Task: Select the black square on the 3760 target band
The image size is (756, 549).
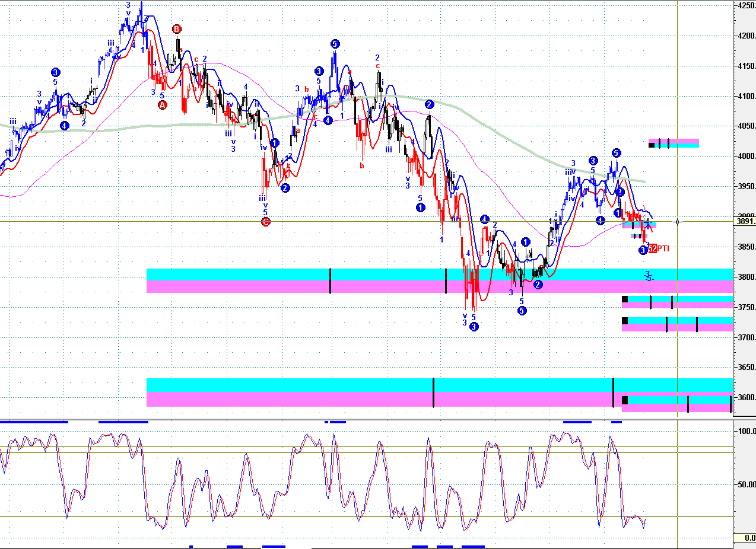Action: coord(625,299)
